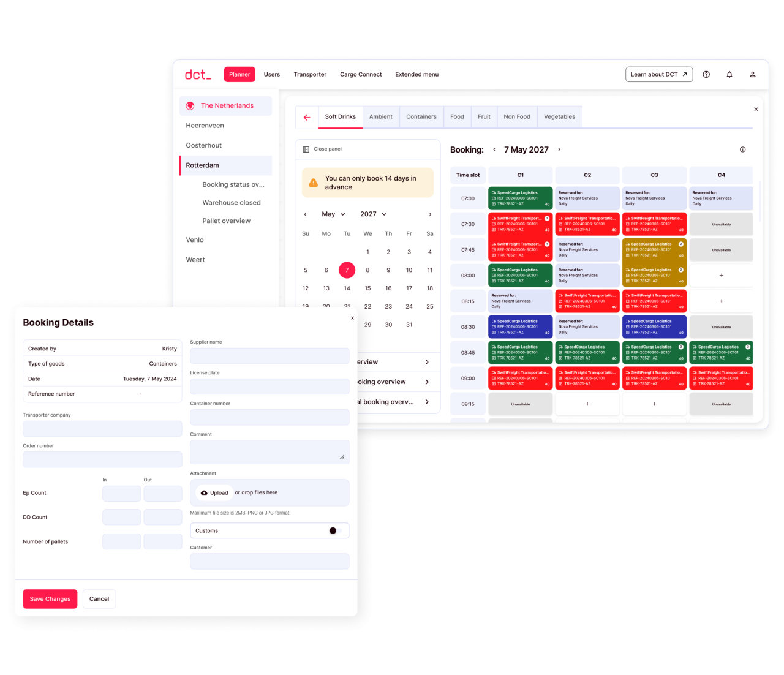The width and height of the screenshot is (784, 675).
Task: Click the plus icon in C4 08:00 slot
Action: (x=721, y=276)
